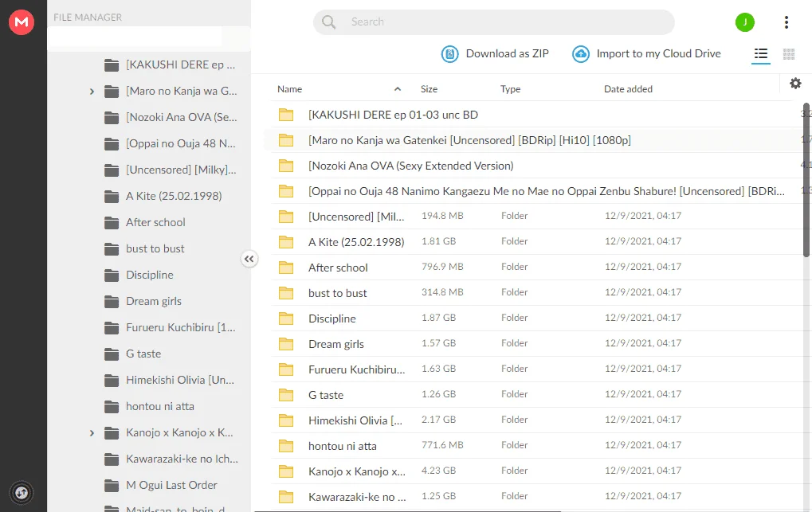This screenshot has width=812, height=512.
Task: Click the Type column header
Action: coord(510,89)
